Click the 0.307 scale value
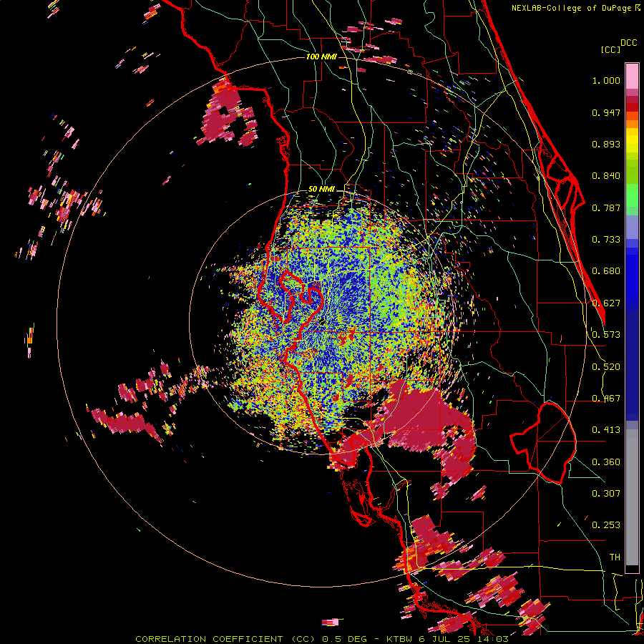The width and height of the screenshot is (644, 644). point(606,494)
